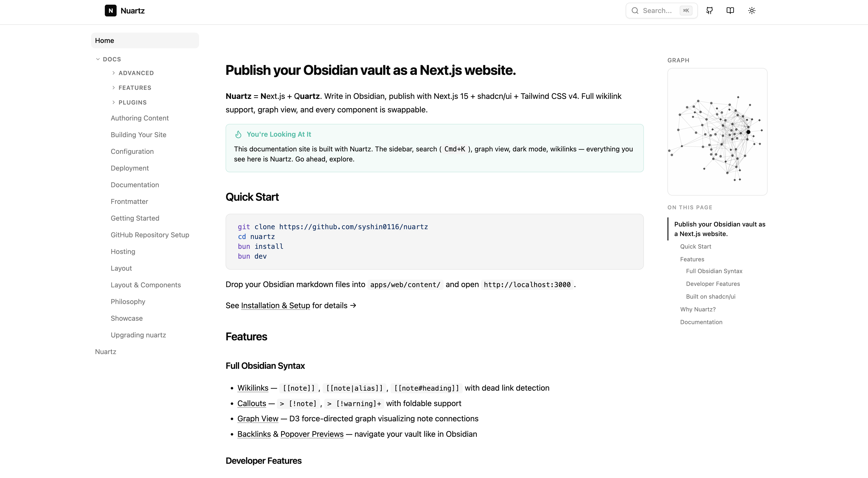This screenshot has height=478, width=868.
Task: Open Upgrading nuartz page
Action: coord(138,335)
